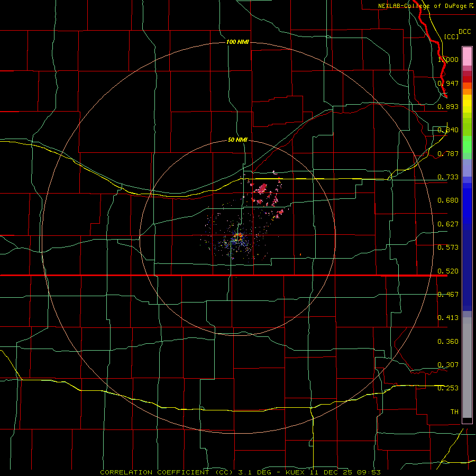Pick the lavender color bar segment near 0.733

(x=467, y=168)
